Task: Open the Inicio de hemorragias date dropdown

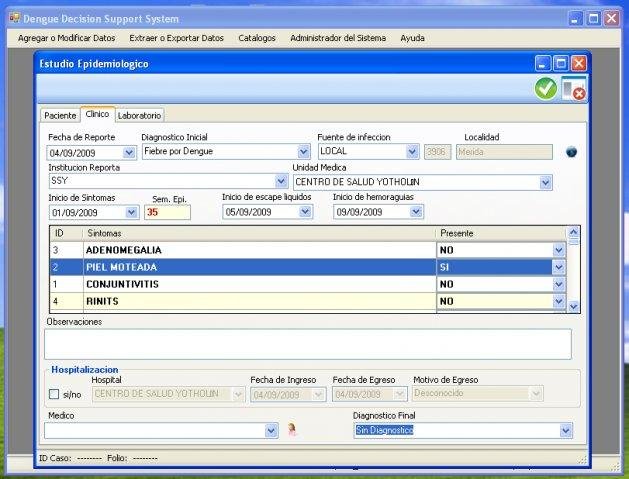Action: tap(416, 211)
